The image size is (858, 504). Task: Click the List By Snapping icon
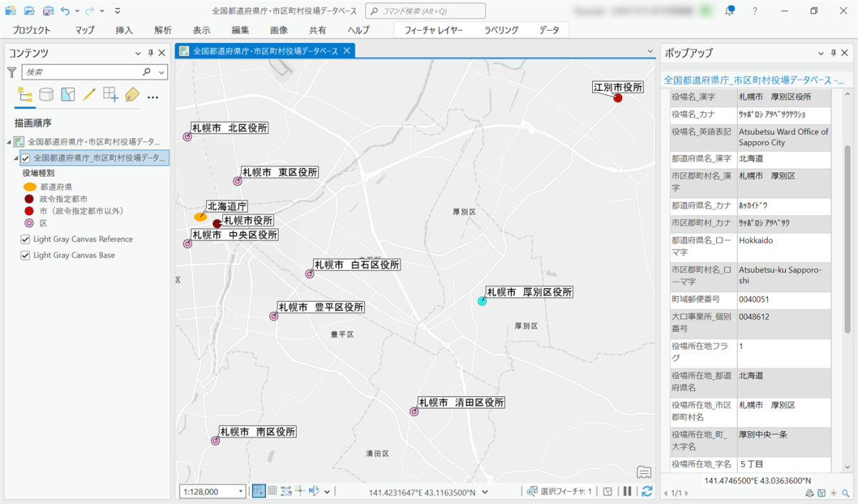[x=111, y=94]
